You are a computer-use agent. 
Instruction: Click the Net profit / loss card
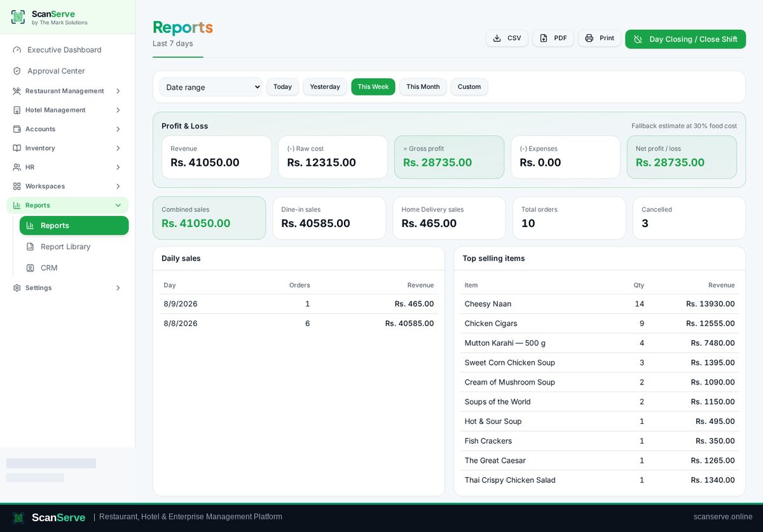tap(682, 157)
